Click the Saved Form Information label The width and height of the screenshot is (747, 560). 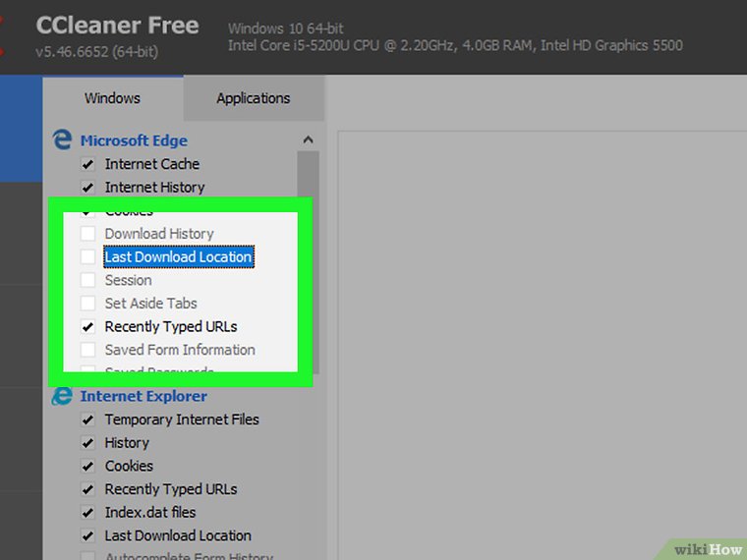(x=180, y=350)
